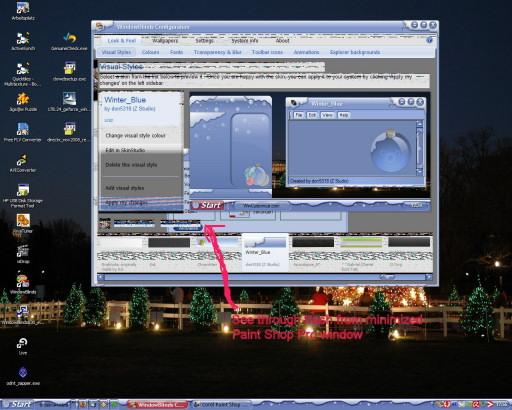512x410 pixels.
Task: Select the Fonts sub-tab
Action: coord(176,52)
